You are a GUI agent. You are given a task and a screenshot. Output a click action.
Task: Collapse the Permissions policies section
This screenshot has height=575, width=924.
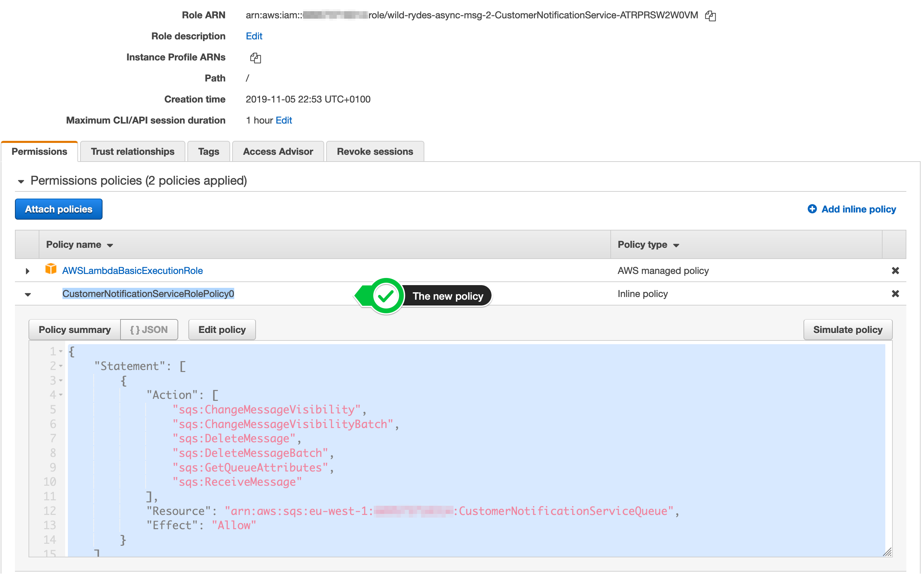click(x=21, y=182)
